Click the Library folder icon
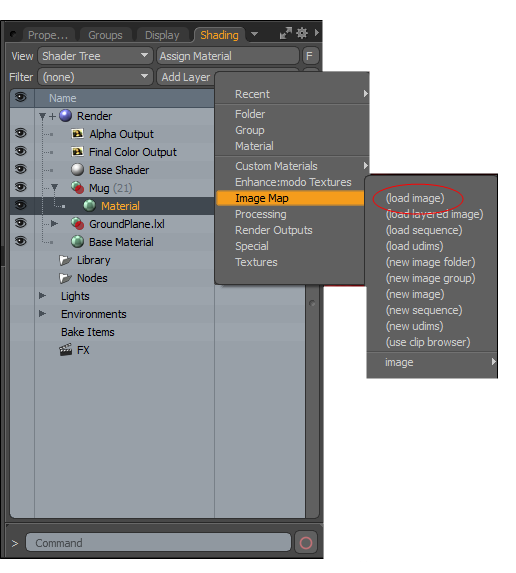 pyautogui.click(x=65, y=260)
